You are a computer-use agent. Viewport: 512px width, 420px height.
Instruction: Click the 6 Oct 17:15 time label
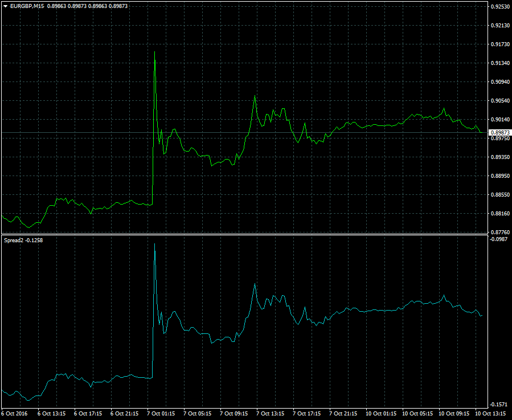(x=88, y=414)
